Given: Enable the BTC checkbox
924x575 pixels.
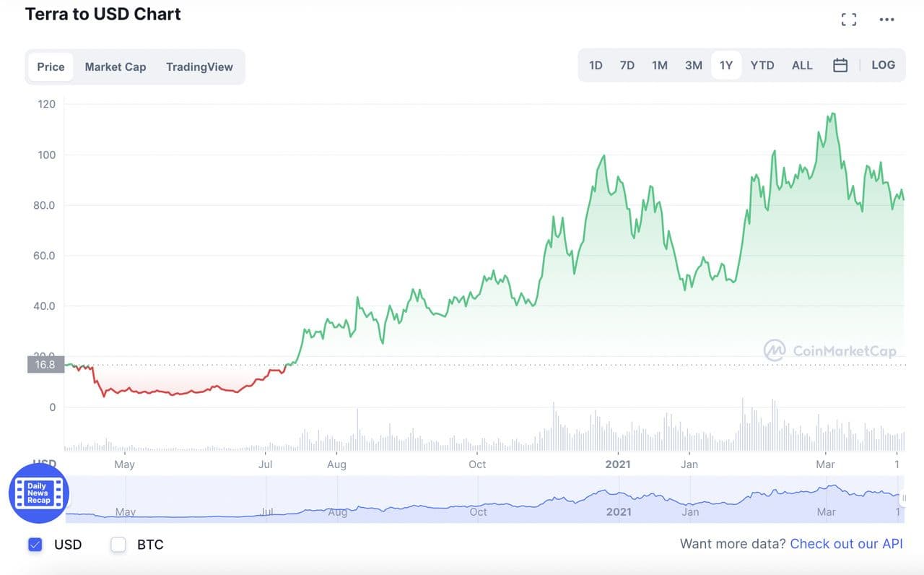Looking at the screenshot, I should tap(118, 545).
